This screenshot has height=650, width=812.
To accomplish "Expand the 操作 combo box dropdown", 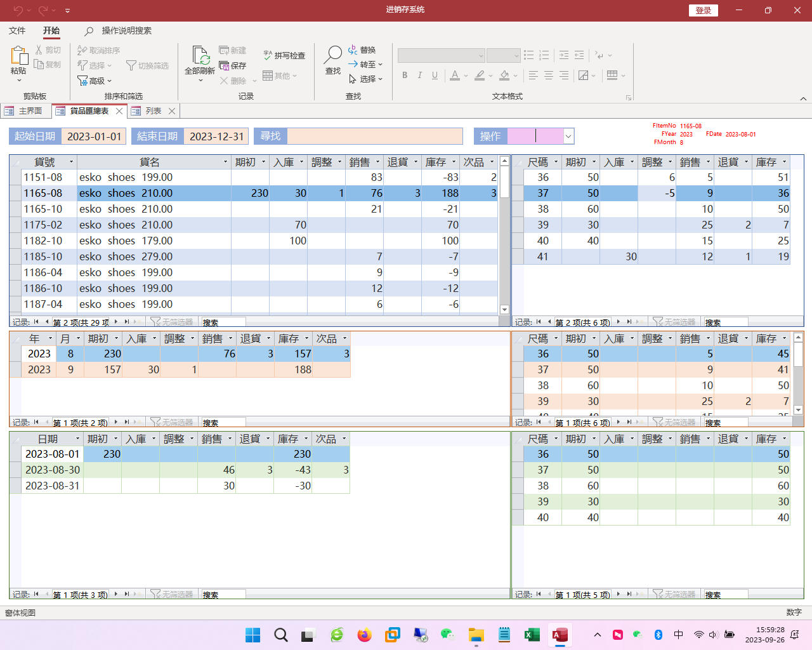I will [x=568, y=136].
